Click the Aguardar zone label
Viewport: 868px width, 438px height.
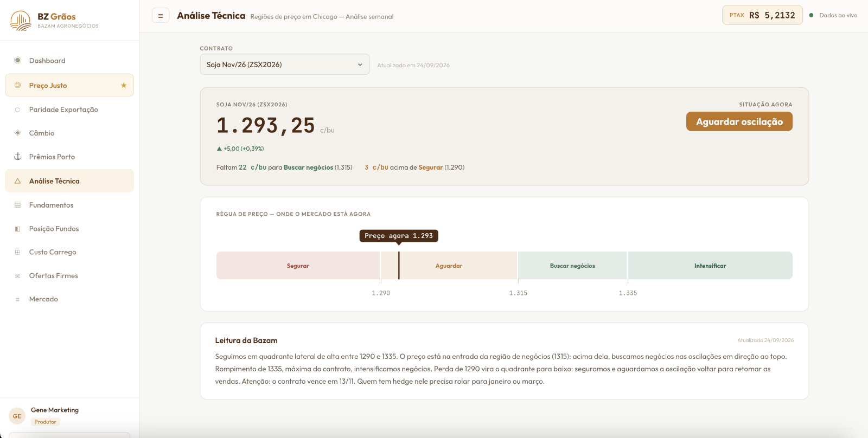449,266
